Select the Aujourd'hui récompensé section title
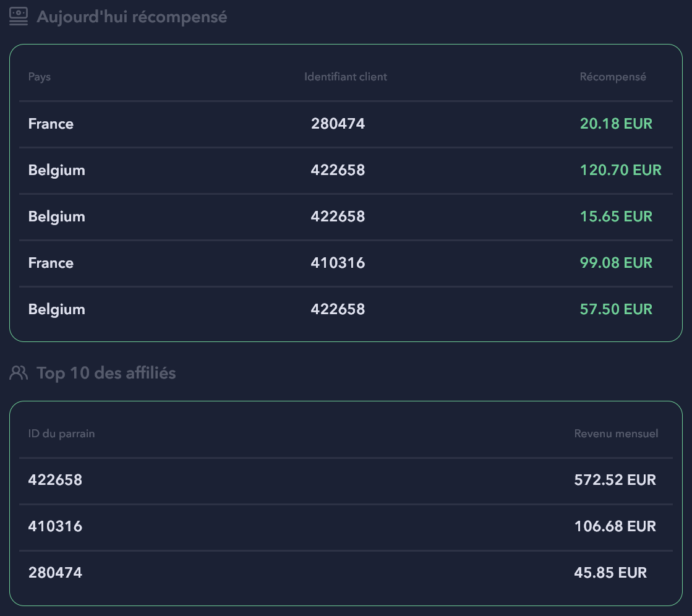692x616 pixels. (x=132, y=17)
